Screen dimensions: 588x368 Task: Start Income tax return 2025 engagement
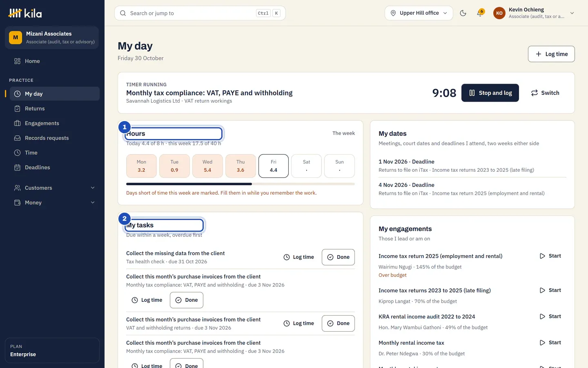pyautogui.click(x=550, y=256)
